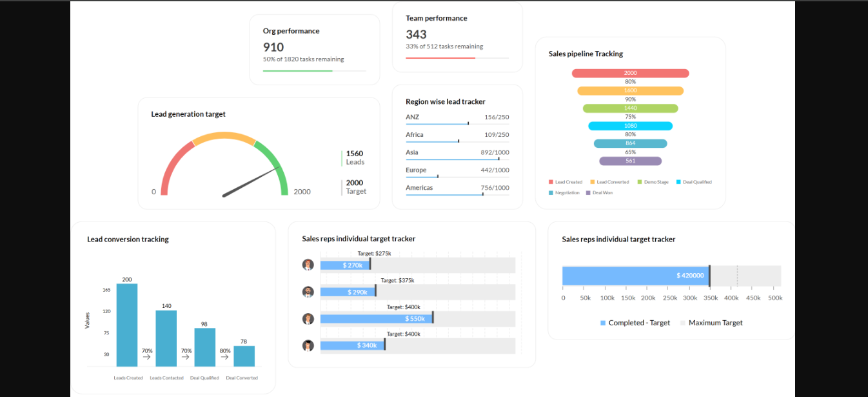
Task: Click the purple 561 Deal Won funnel bar
Action: (x=630, y=161)
